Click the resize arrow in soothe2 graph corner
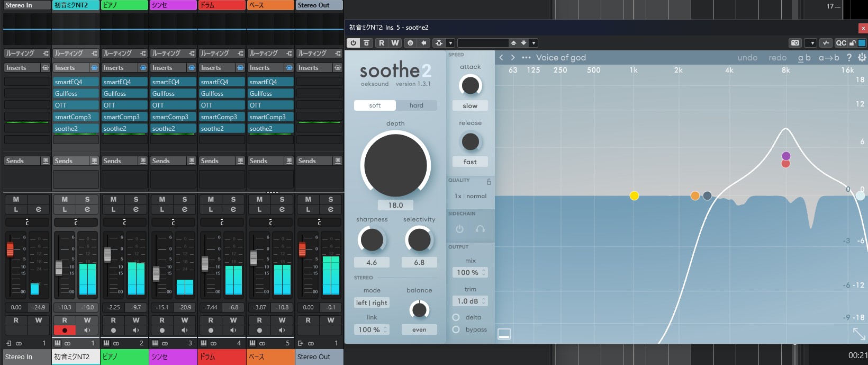 click(858, 333)
